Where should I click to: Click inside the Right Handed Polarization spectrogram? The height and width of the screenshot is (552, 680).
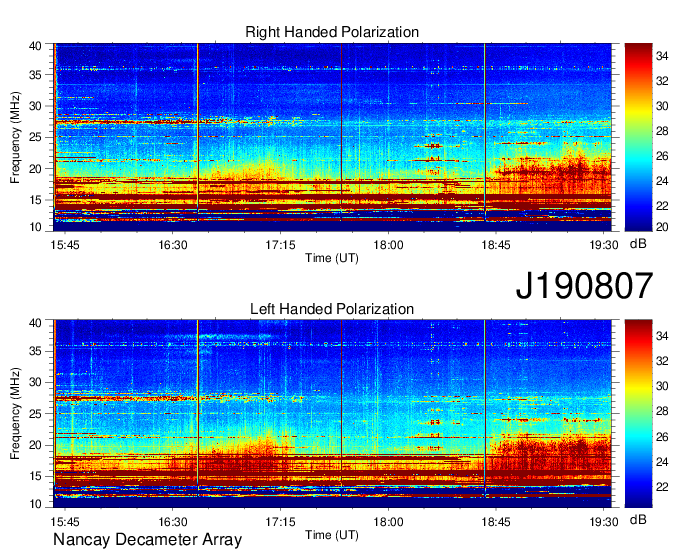(332, 137)
